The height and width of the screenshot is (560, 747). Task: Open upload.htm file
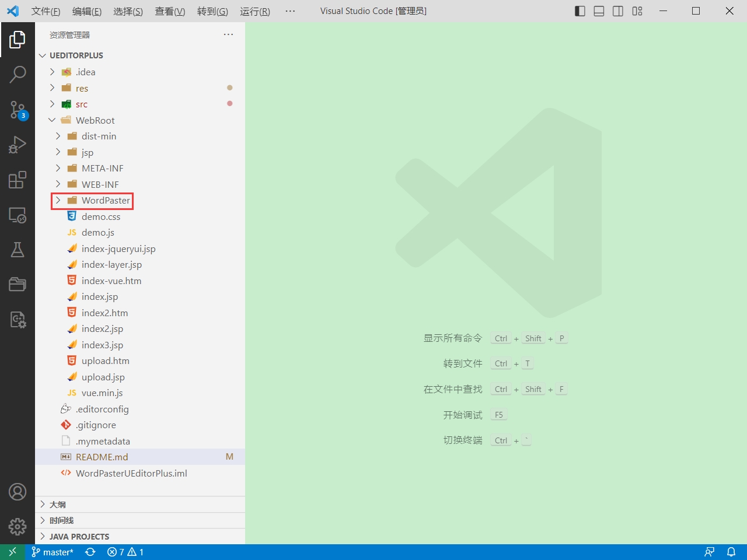click(140, 360)
